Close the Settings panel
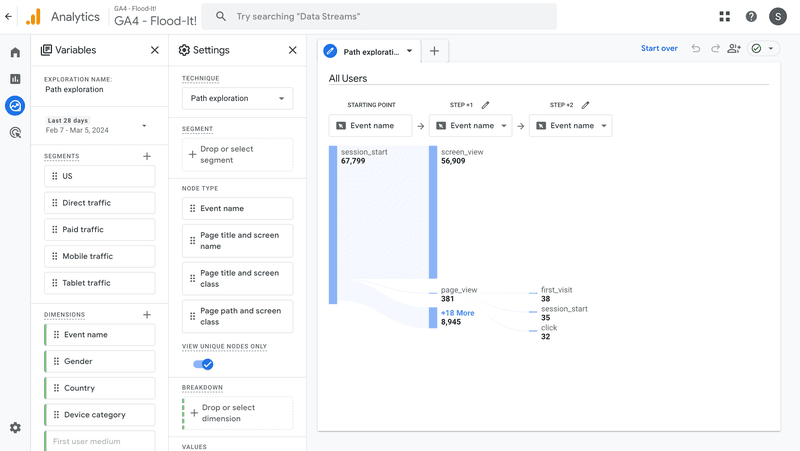 click(x=292, y=50)
